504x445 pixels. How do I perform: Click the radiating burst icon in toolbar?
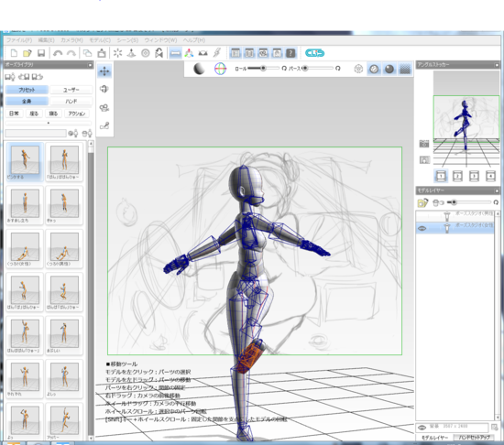[117, 53]
